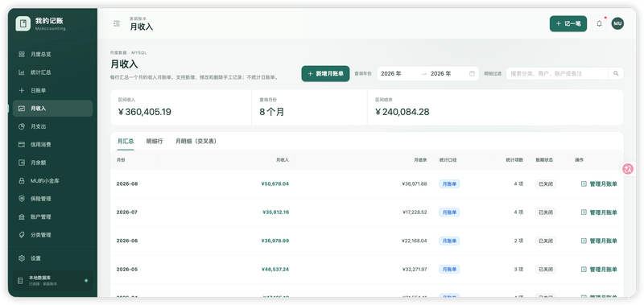The height and width of the screenshot is (305, 644).
Task: Click the calendar icon in year range
Action: coord(472,73)
